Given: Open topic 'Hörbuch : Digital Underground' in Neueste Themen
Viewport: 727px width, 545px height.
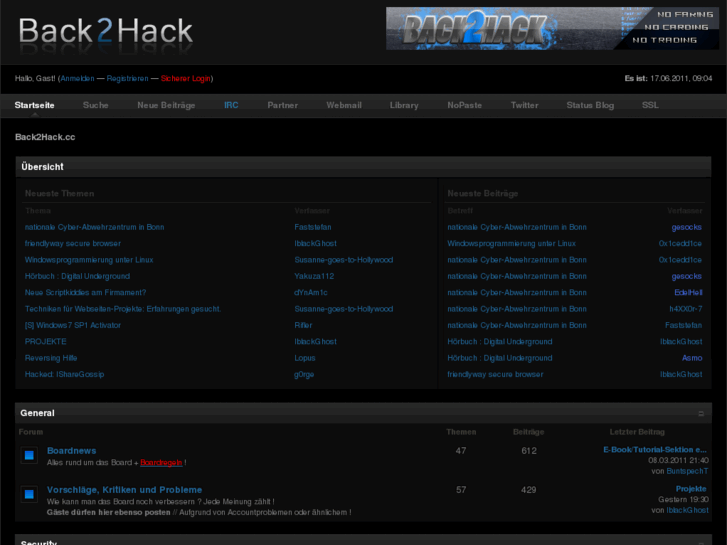Looking at the screenshot, I should 77,276.
